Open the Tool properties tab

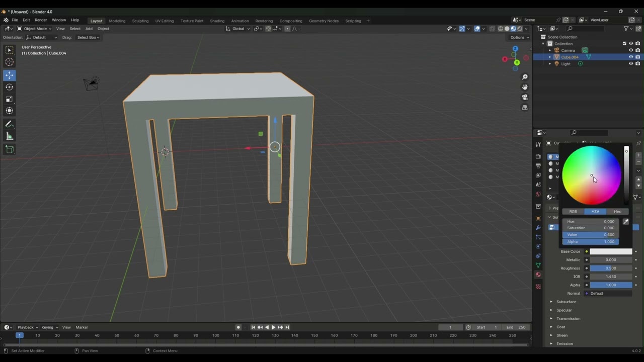pos(538,145)
